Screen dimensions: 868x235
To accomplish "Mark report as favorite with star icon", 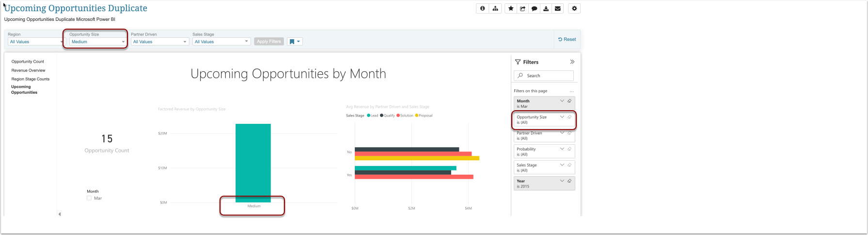I will [511, 9].
